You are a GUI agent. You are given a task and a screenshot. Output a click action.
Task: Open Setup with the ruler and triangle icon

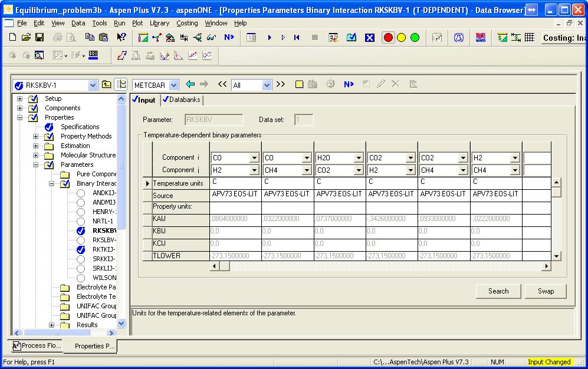point(143,38)
